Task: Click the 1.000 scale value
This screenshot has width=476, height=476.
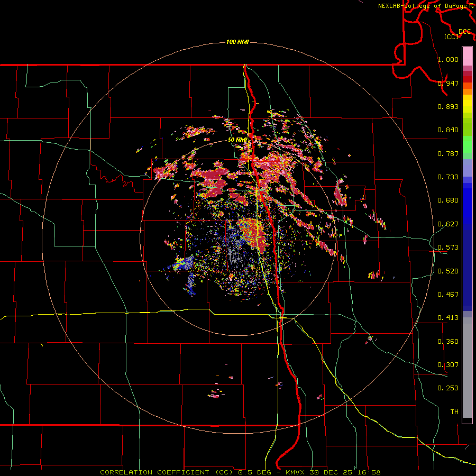Action: tap(448, 59)
